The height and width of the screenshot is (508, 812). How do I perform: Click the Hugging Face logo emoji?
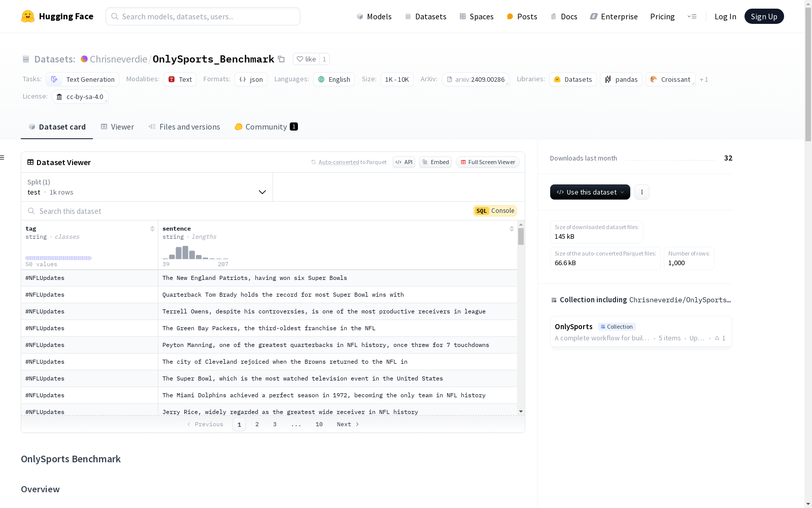point(28,16)
